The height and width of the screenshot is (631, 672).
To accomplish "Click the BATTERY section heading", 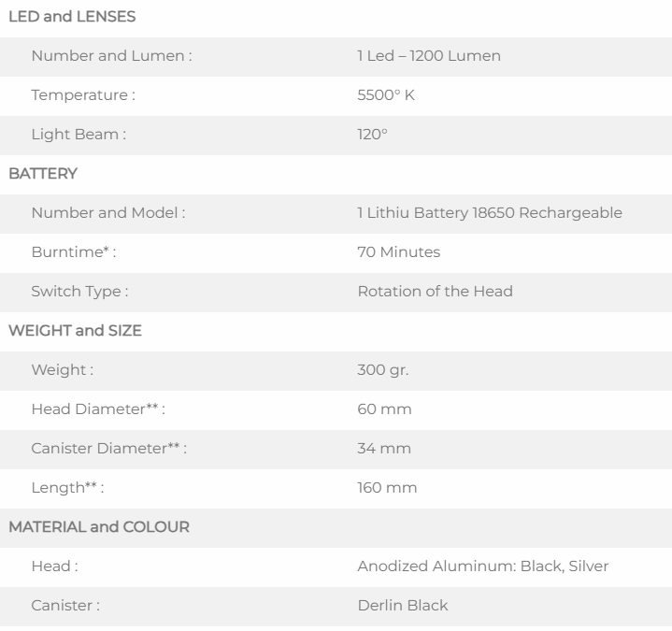I will [42, 174].
